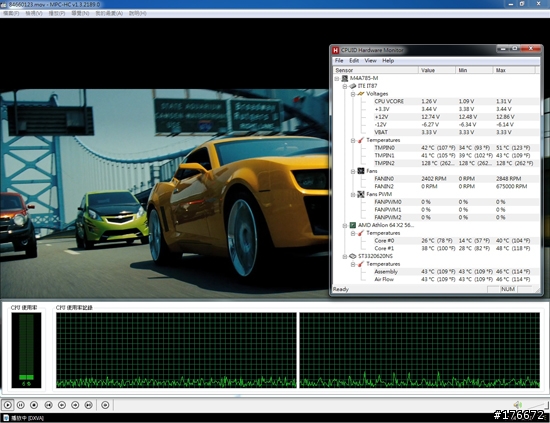Click the CPU usage gauge meter
550x423 pixels.
pyautogui.click(x=26, y=350)
